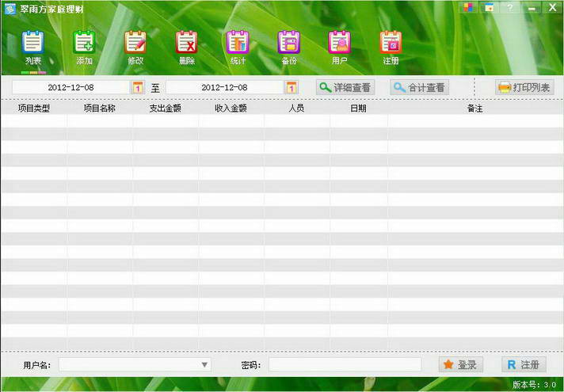This screenshot has width=564, height=392.
Task: Focus the 密码 password input field
Action: 345,364
